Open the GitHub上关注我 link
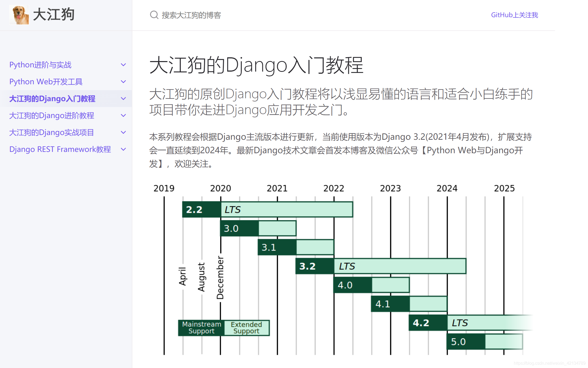The image size is (588, 368). click(514, 15)
